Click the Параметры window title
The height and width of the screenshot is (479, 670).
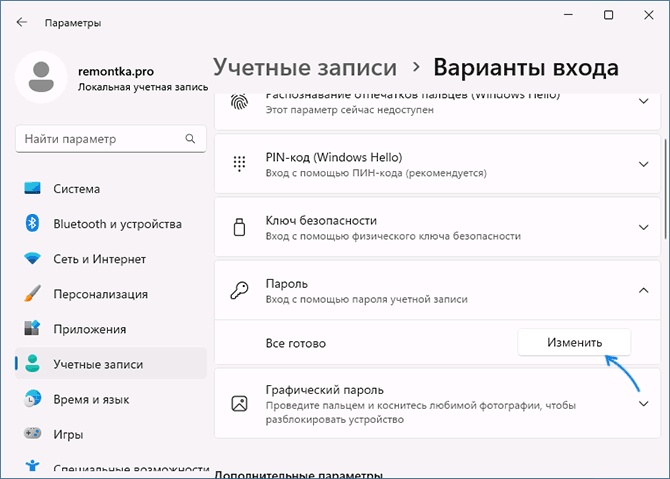click(x=73, y=23)
